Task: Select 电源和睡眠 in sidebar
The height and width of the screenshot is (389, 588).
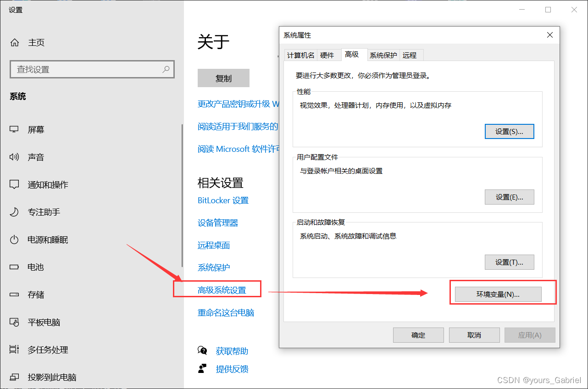Action: (x=48, y=239)
